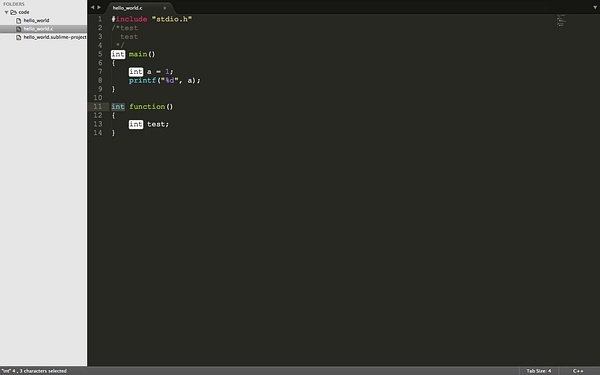Go to next tab with right arrow
Screen dimensions: 600x375
pyautogui.click(x=99, y=7)
